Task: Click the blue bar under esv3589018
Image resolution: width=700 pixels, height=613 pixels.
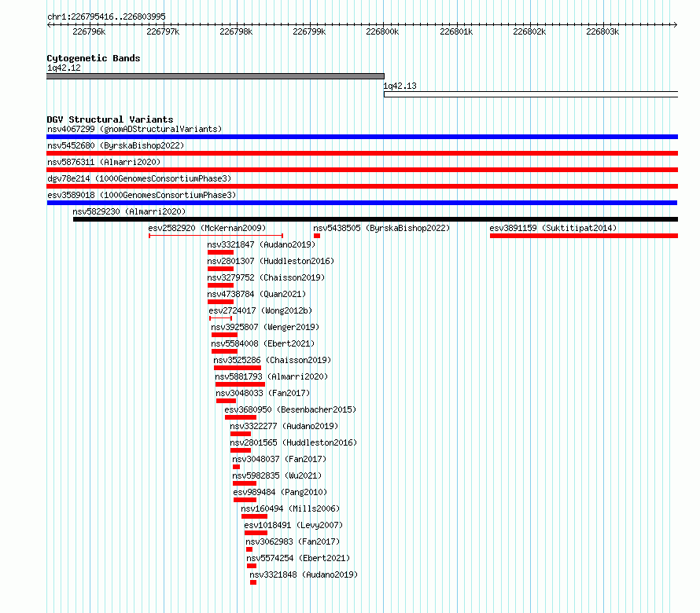Action: click(362, 203)
